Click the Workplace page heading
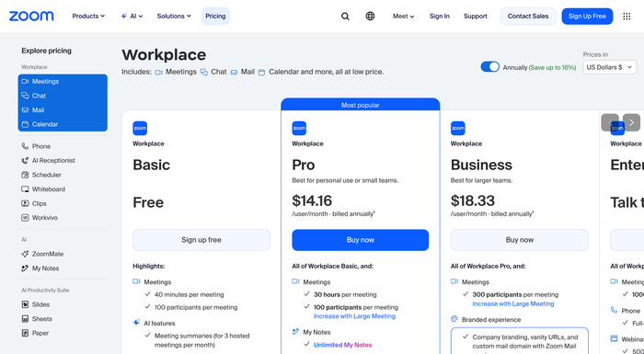 click(164, 54)
